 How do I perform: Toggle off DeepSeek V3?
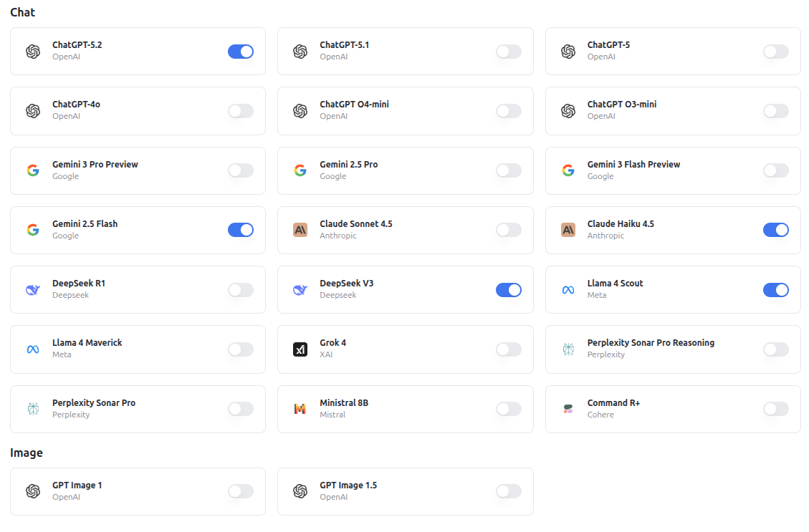tap(509, 289)
